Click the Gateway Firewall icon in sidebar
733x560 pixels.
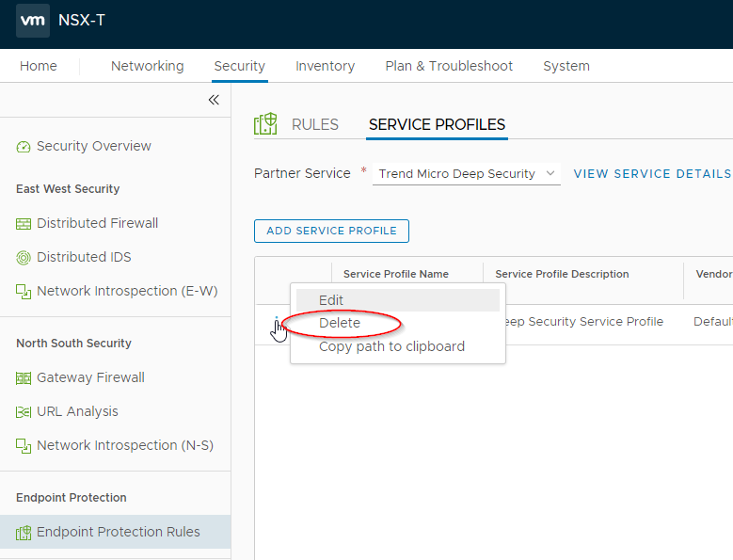coord(24,378)
